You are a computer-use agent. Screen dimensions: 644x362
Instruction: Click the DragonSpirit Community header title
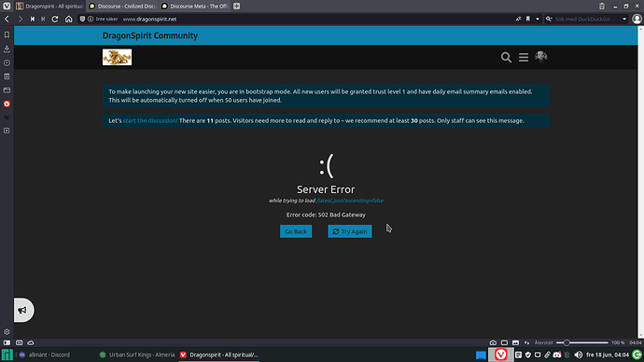[150, 35]
